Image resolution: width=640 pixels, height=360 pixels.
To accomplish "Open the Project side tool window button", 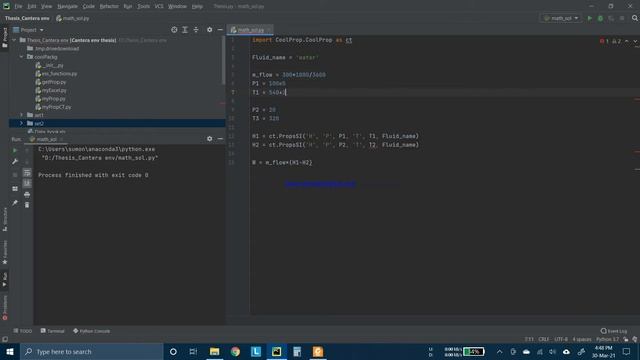I will 4,38.
